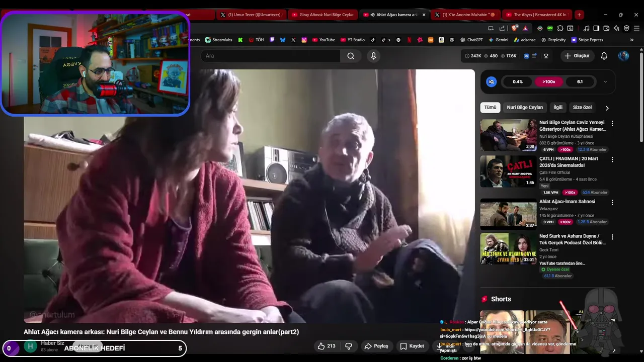Click the Leo AI sparkle icon

[x=616, y=29]
